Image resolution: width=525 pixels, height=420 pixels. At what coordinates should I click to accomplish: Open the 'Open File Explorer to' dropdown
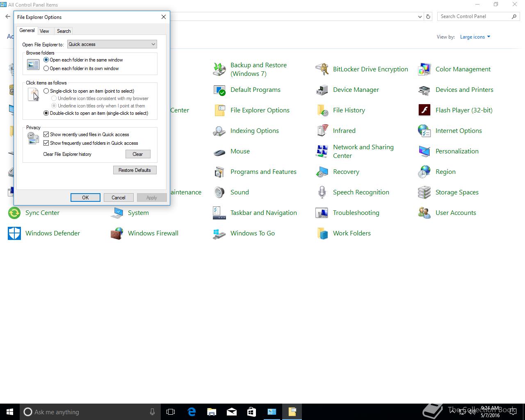[112, 44]
